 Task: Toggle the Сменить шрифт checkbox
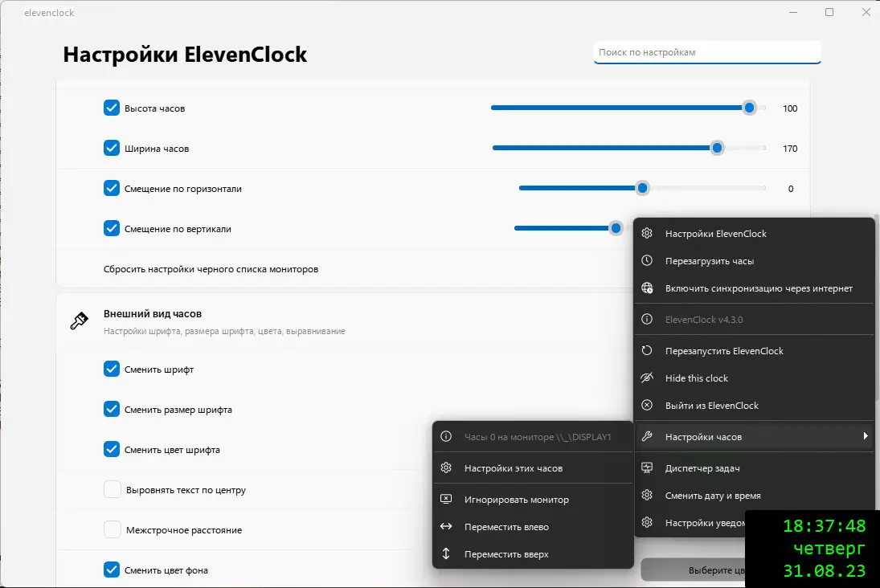112,370
